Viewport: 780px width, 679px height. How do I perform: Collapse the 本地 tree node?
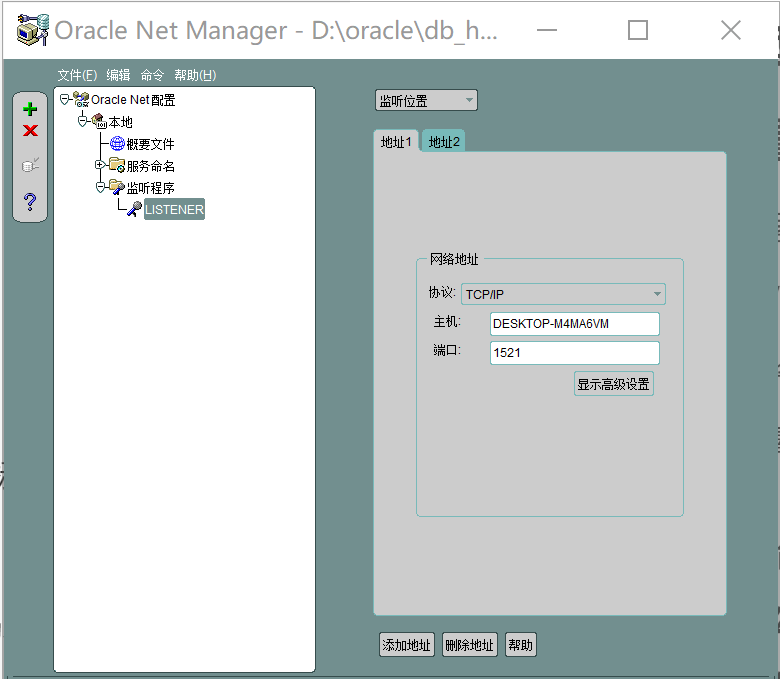click(83, 121)
